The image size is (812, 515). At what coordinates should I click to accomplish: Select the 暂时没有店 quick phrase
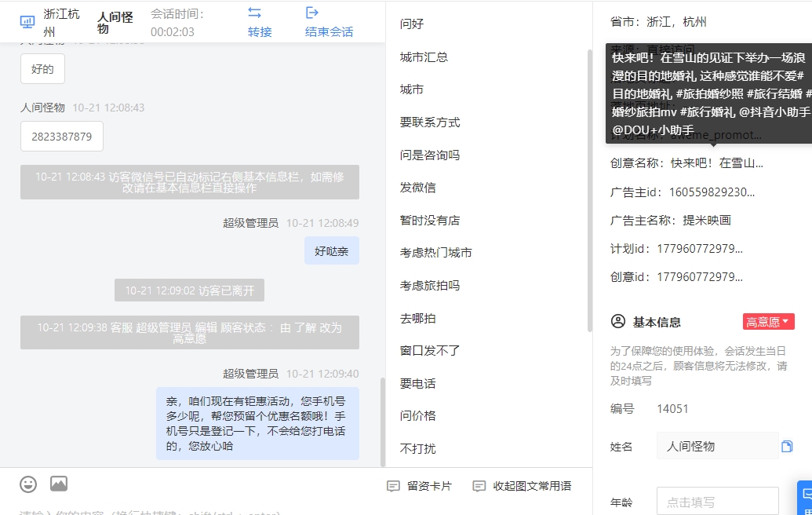tap(430, 220)
